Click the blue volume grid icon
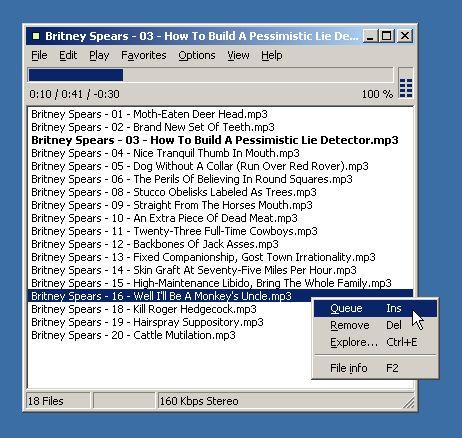The height and width of the screenshot is (438, 462). click(x=406, y=88)
